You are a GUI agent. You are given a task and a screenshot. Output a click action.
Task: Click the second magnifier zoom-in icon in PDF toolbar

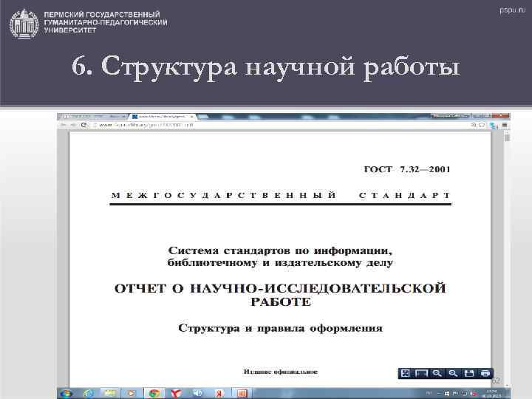453,373
